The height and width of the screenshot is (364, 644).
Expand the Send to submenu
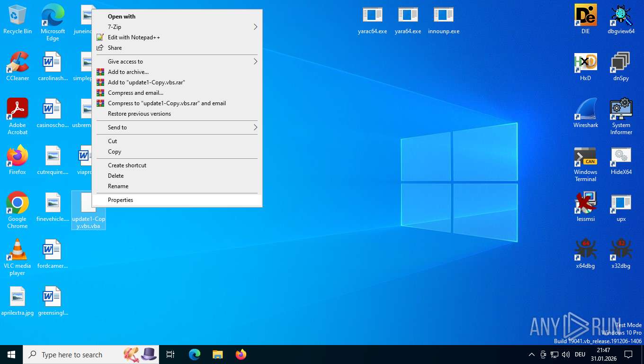[177, 127]
